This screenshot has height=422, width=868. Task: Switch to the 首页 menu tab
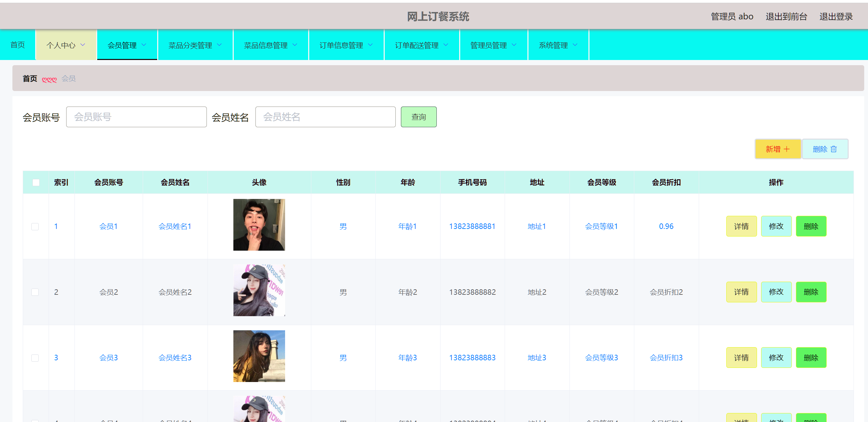18,44
